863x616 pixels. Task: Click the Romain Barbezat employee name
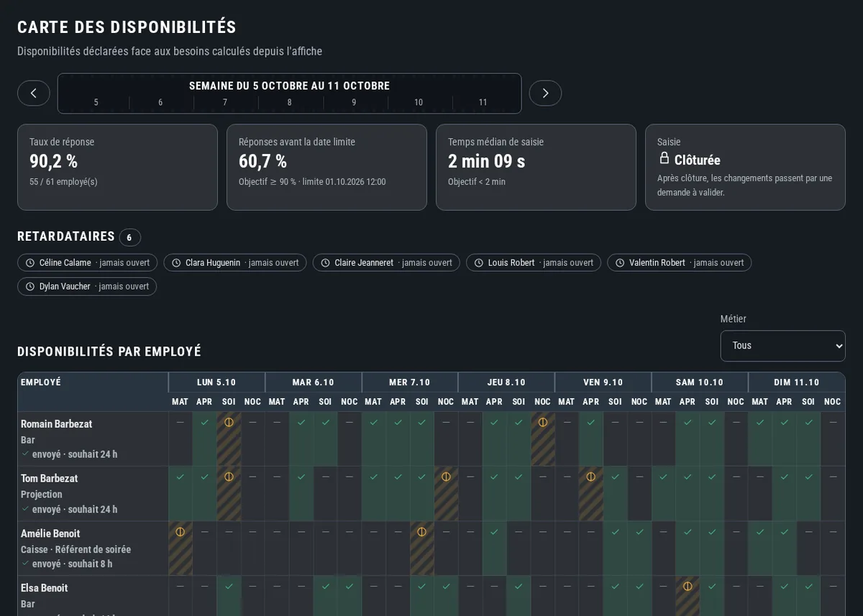57,424
